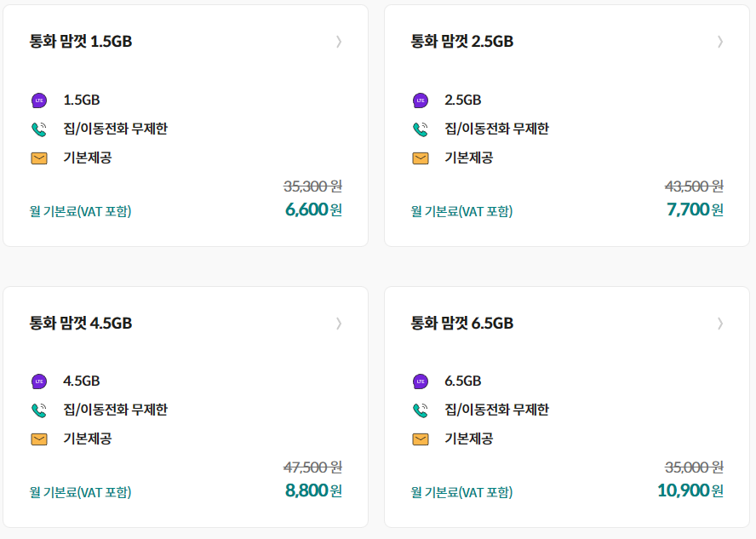Open details via chevron on 통화 맘껏 4.5GB
Screen dimensions: 756x539
pos(339,324)
